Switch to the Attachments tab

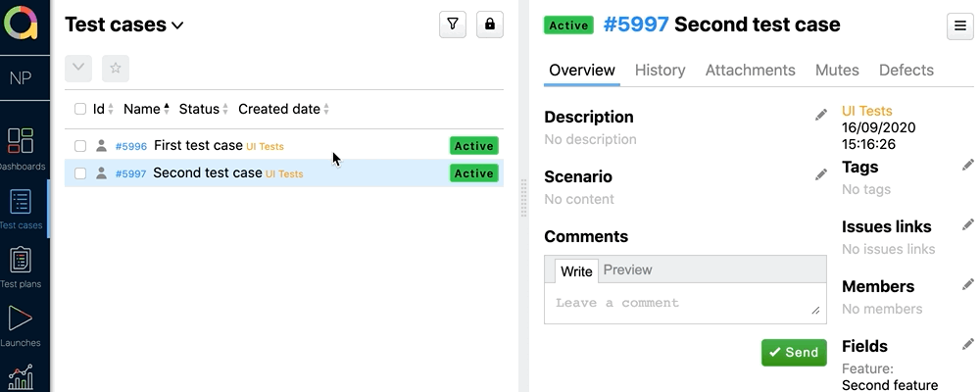[x=750, y=71]
